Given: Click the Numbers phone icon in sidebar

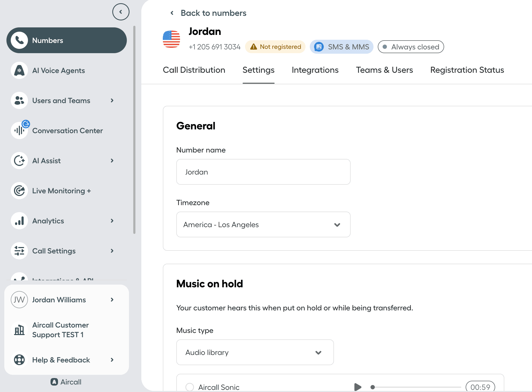Looking at the screenshot, I should pos(19,40).
